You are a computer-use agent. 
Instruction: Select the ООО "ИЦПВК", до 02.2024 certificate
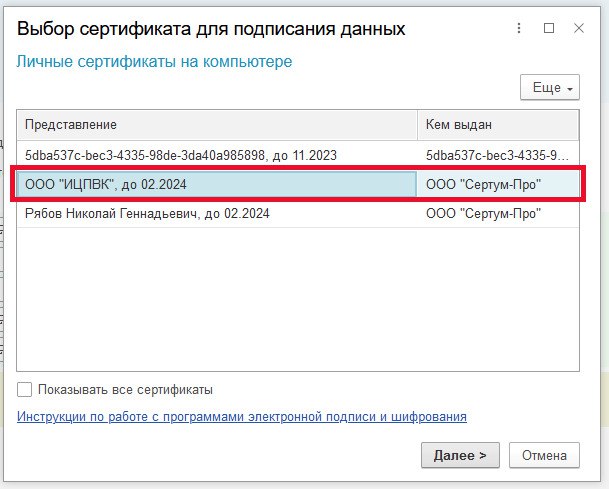point(217,184)
